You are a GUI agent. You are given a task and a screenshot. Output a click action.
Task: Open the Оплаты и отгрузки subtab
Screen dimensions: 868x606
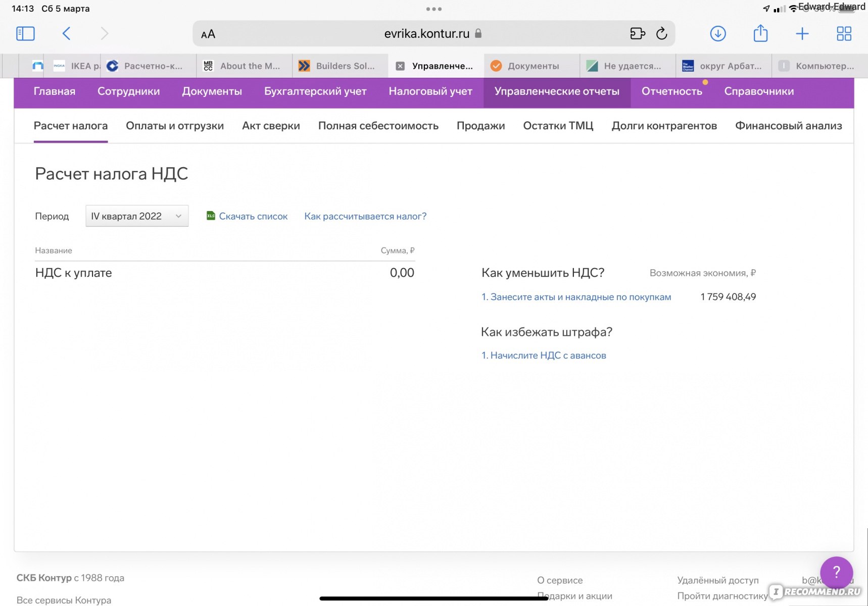pyautogui.click(x=175, y=126)
